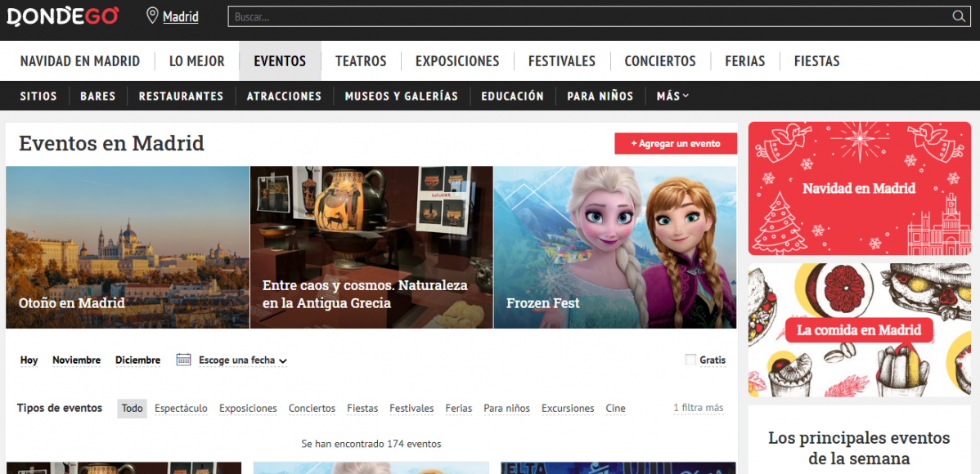The image size is (980, 474).
Task: Open the Navidad en Madrid menu item
Action: (x=80, y=61)
